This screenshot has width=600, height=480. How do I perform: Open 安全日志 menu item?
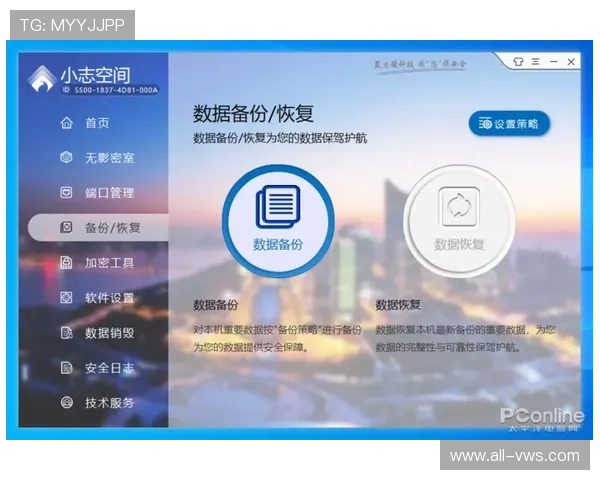109,368
